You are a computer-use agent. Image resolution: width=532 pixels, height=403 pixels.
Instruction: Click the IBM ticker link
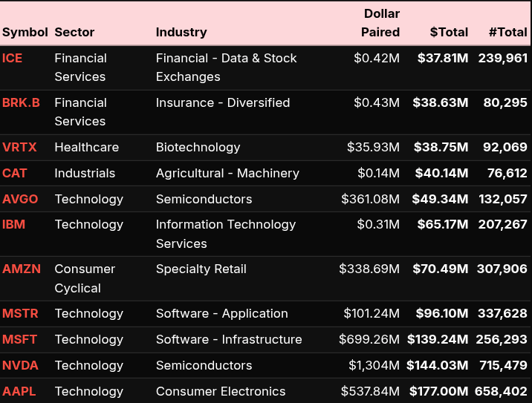pos(14,224)
